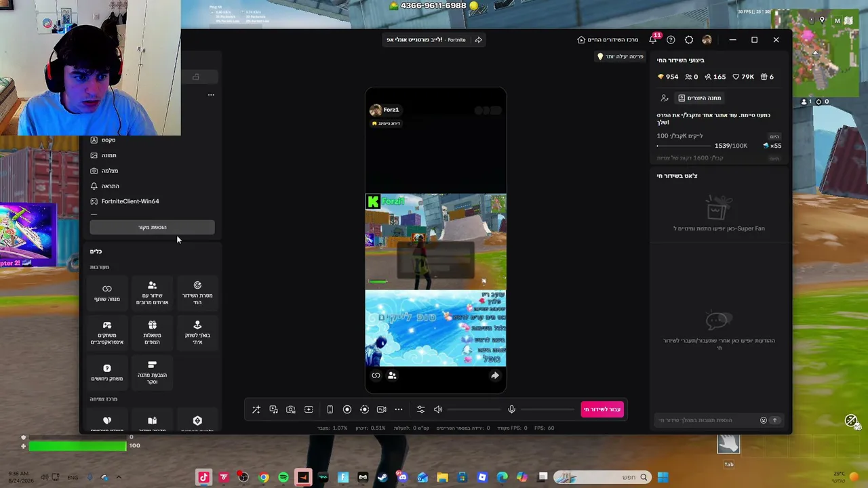
Task: Click the AI camera icon in the toolbar
Action: point(291,409)
